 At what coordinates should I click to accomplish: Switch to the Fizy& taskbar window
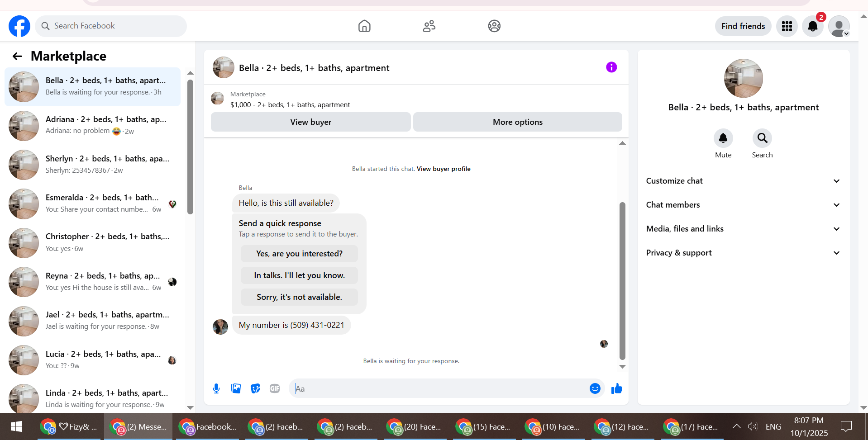tap(69, 426)
